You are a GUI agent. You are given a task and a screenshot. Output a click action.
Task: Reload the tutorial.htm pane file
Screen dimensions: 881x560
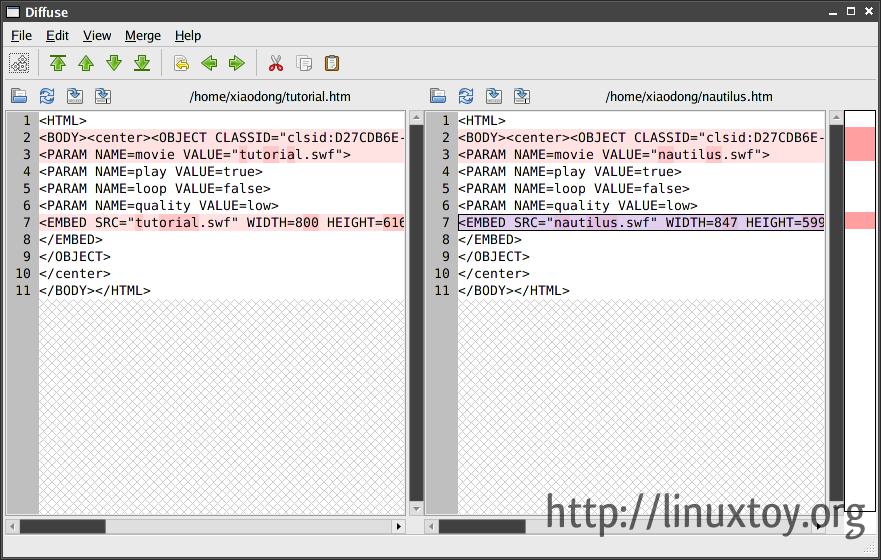point(47,96)
